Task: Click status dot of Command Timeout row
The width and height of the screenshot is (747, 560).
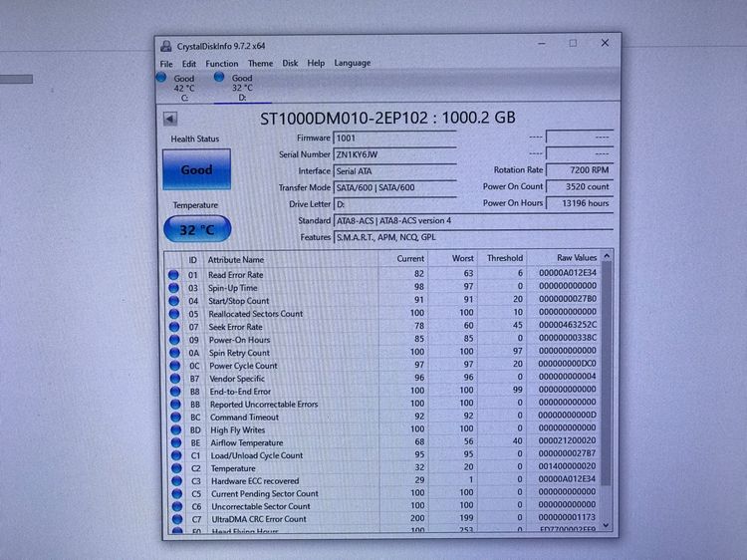Action: [175, 418]
